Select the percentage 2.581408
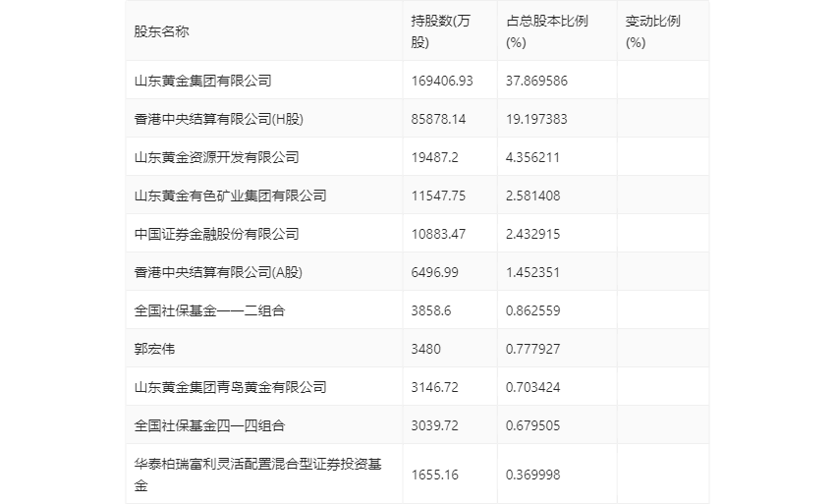Viewport: 835px width, 504px height. pyautogui.click(x=533, y=196)
